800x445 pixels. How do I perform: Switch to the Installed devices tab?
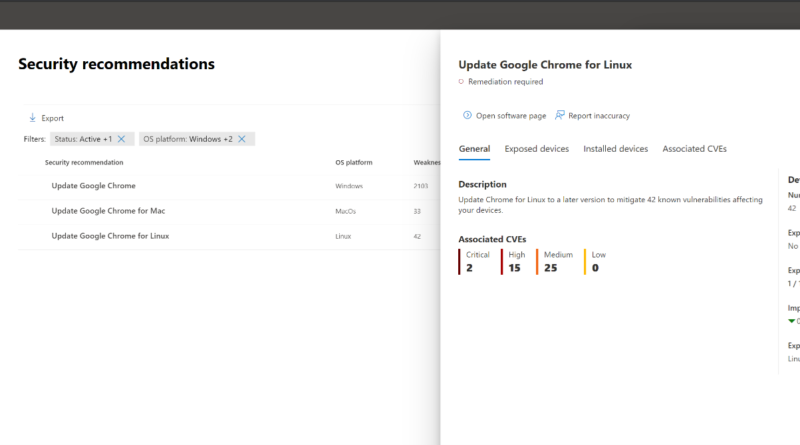tap(615, 149)
